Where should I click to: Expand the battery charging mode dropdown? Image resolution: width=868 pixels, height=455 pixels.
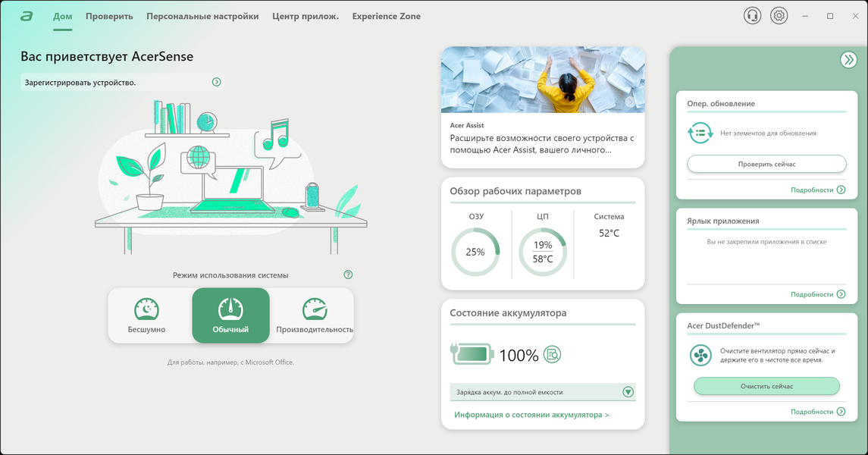click(628, 392)
